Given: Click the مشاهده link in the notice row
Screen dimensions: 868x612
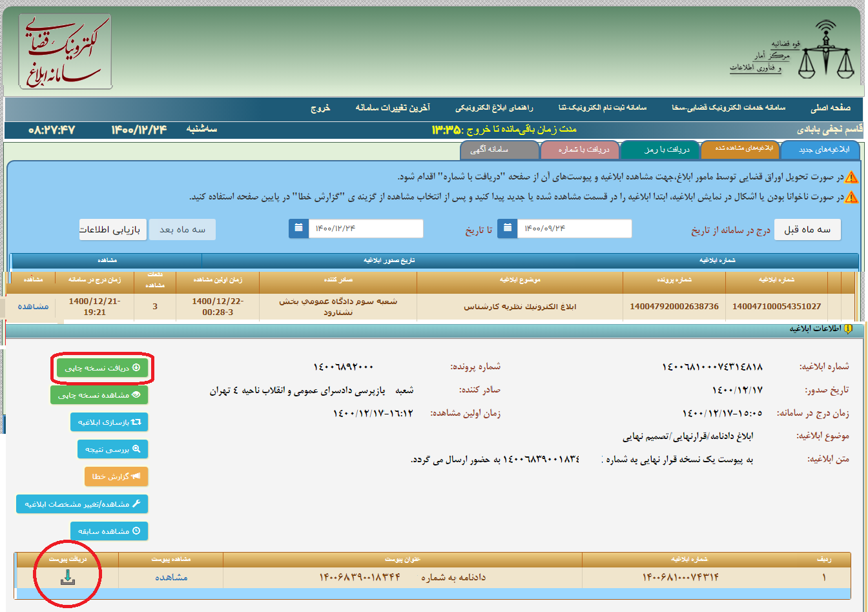Looking at the screenshot, I should 32,306.
